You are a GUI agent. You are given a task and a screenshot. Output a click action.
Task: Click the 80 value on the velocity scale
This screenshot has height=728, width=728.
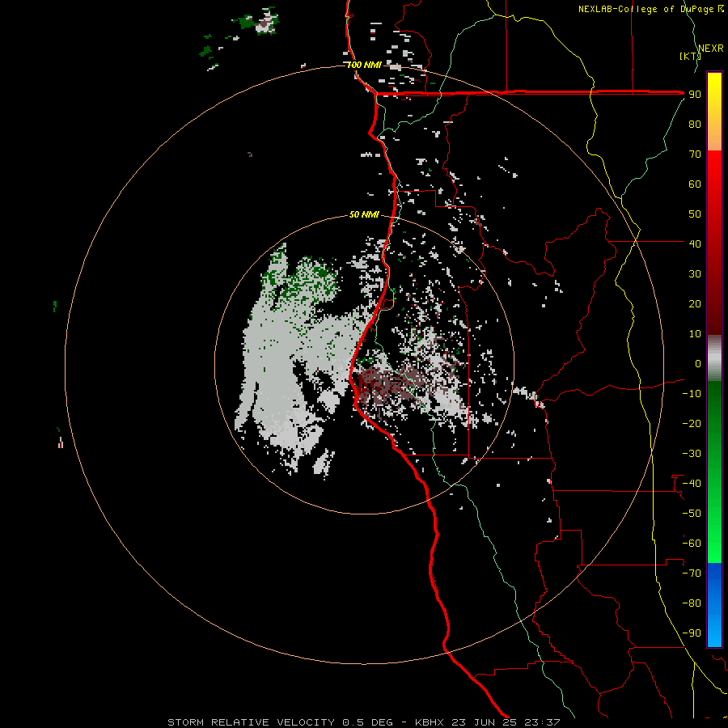tap(695, 124)
